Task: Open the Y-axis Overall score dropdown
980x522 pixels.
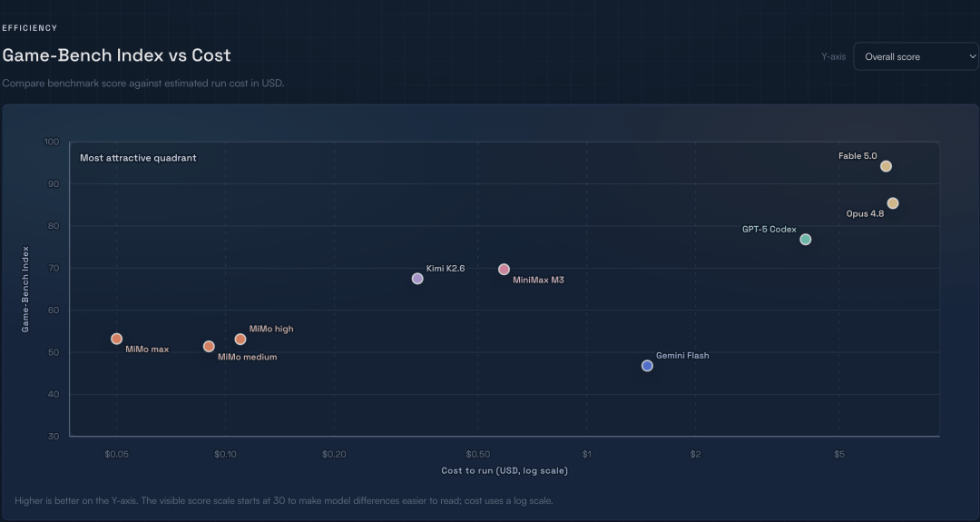Action: click(x=916, y=56)
